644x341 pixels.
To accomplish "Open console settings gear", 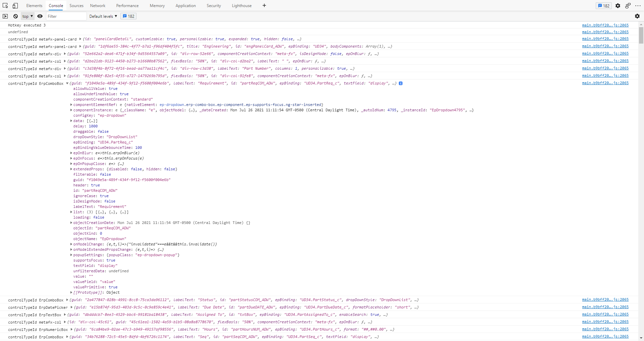I will pyautogui.click(x=637, y=16).
